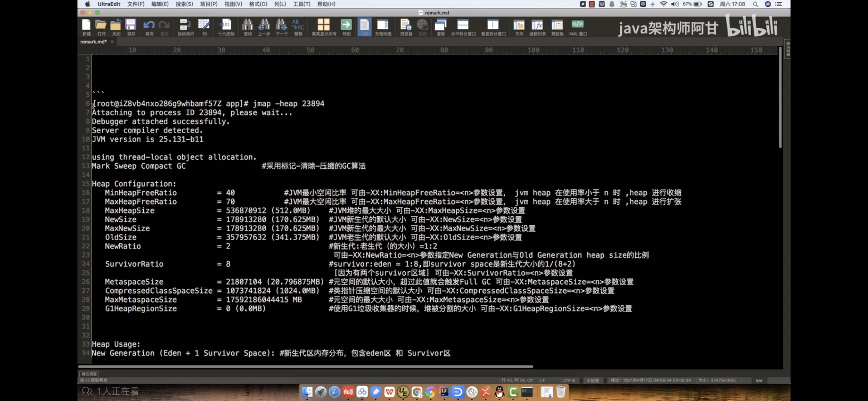This screenshot has height=401, width=868.
Task: Open Finder from the dock
Action: click(307, 391)
